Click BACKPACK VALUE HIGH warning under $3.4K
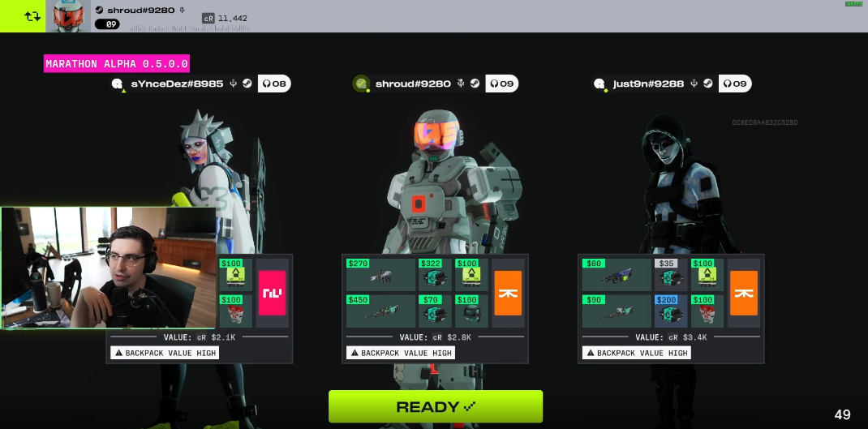The image size is (868, 429). (637, 353)
